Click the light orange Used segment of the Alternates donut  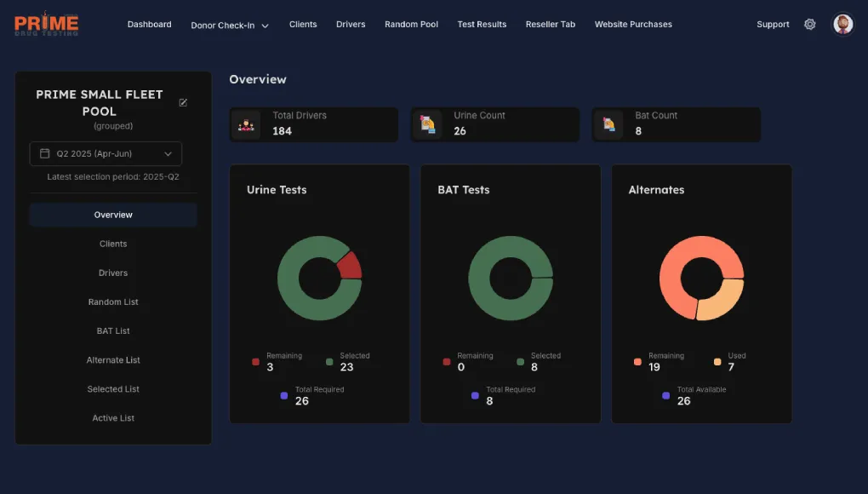tap(722, 300)
